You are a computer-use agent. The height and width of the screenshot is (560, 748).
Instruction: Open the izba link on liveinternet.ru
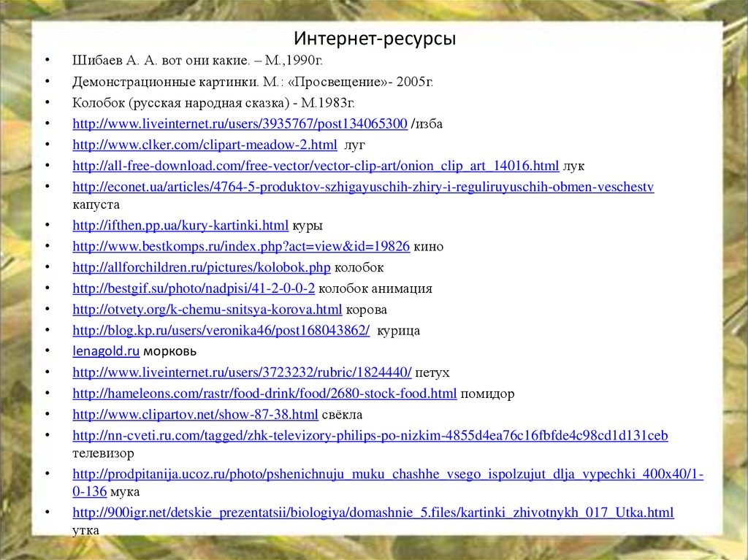coord(240,123)
